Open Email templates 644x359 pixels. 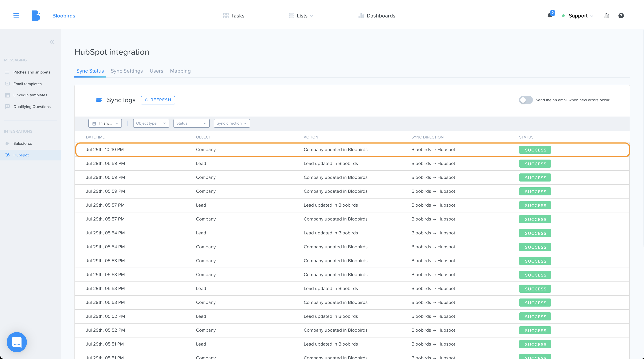pos(28,84)
